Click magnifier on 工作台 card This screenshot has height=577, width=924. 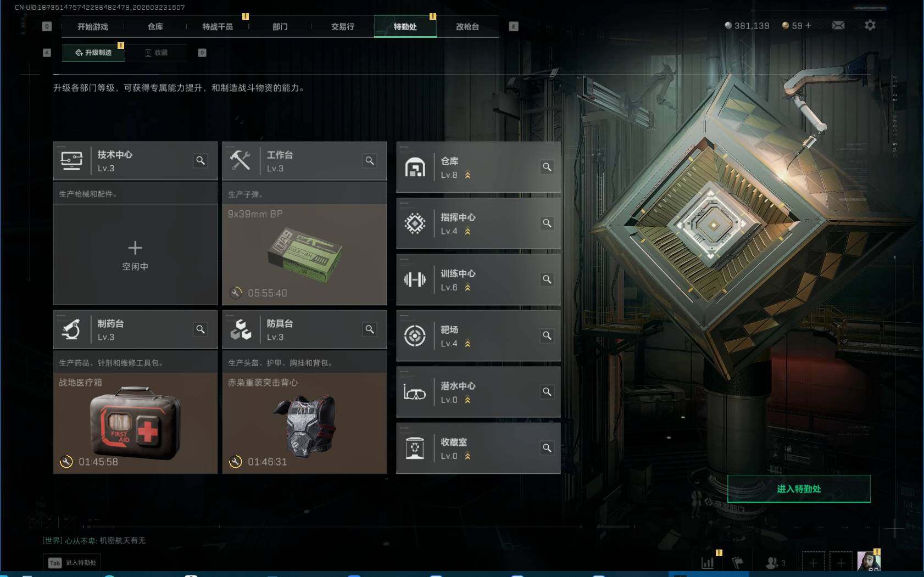(x=370, y=160)
